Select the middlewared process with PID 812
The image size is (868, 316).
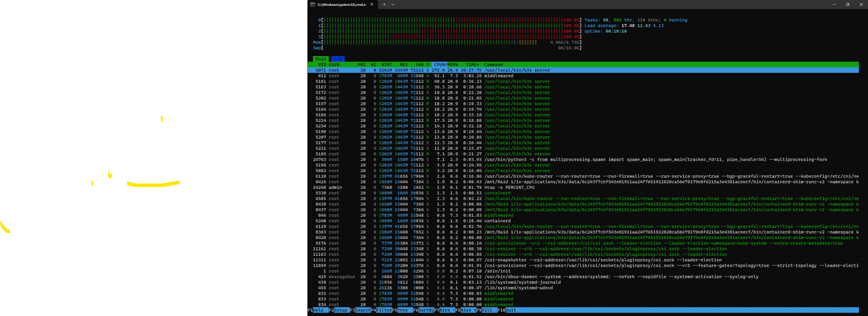[499, 76]
